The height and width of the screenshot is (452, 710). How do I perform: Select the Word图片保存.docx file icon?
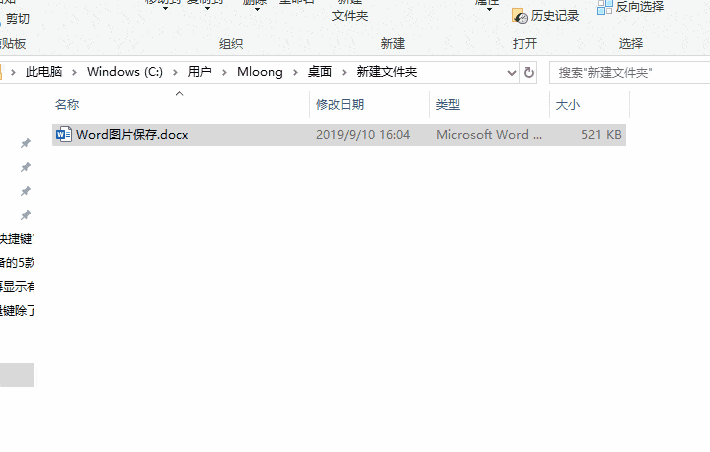pyautogui.click(x=63, y=135)
